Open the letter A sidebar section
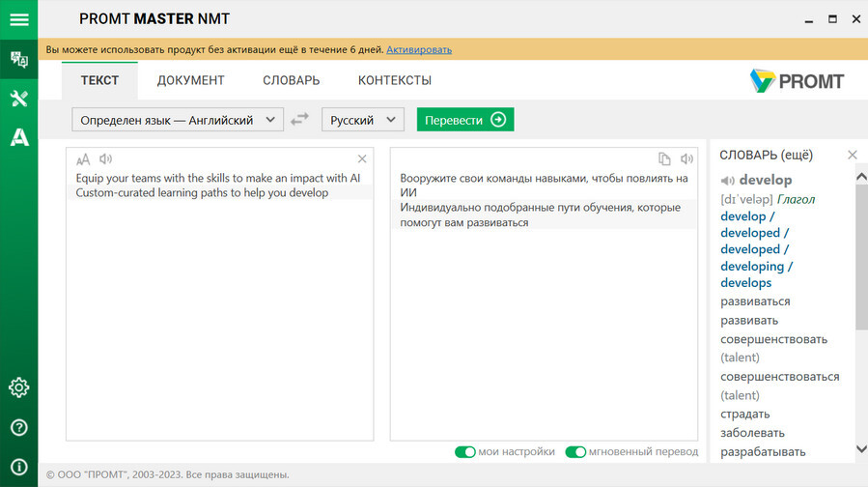 click(x=18, y=137)
